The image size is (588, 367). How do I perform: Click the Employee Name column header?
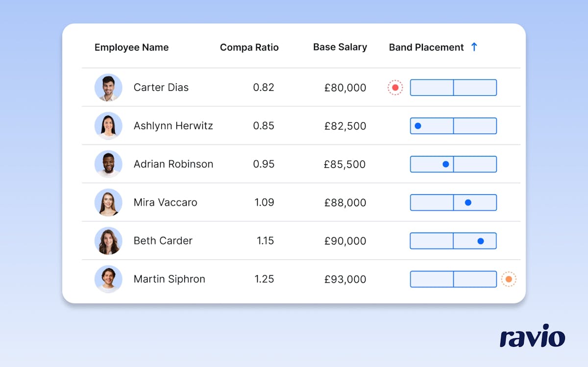click(x=131, y=47)
